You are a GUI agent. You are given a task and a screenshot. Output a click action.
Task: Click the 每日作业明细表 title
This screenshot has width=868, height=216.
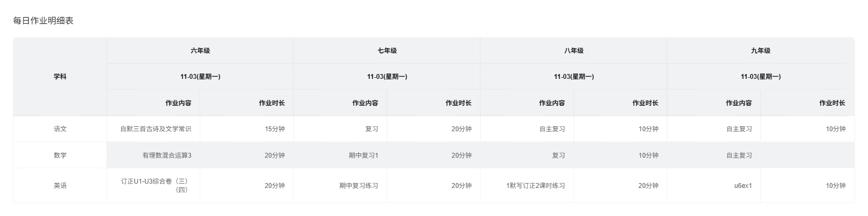click(x=43, y=21)
